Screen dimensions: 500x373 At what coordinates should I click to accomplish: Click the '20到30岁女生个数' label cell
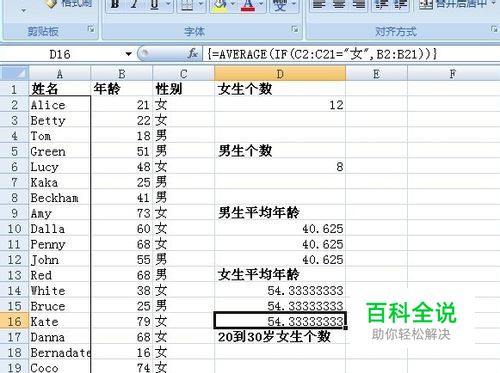[x=280, y=337]
